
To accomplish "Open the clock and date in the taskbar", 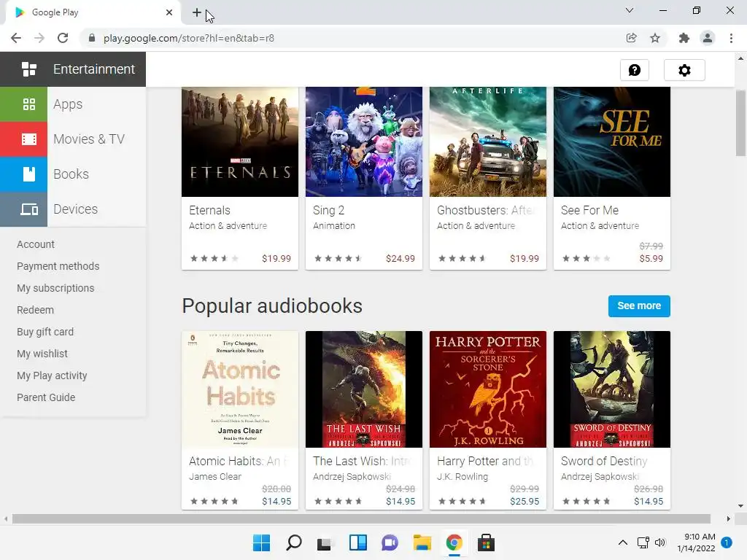I will [x=696, y=542].
